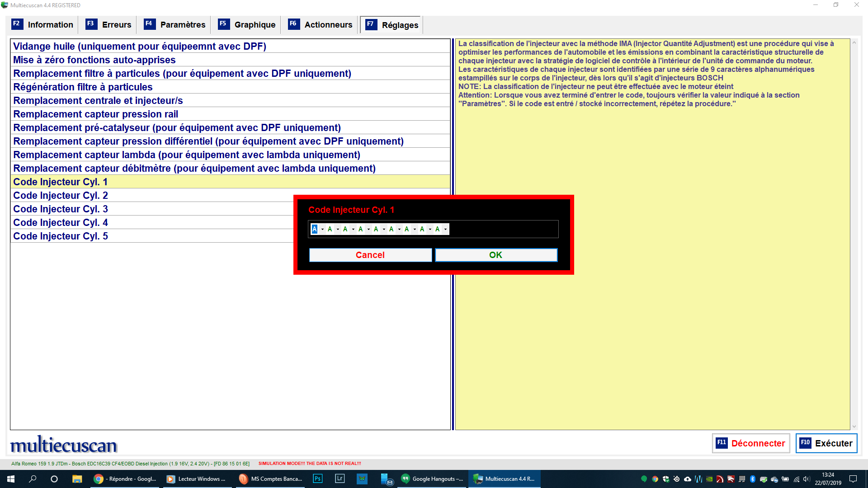Click the F10 key icon by Exécuter

coord(805,443)
